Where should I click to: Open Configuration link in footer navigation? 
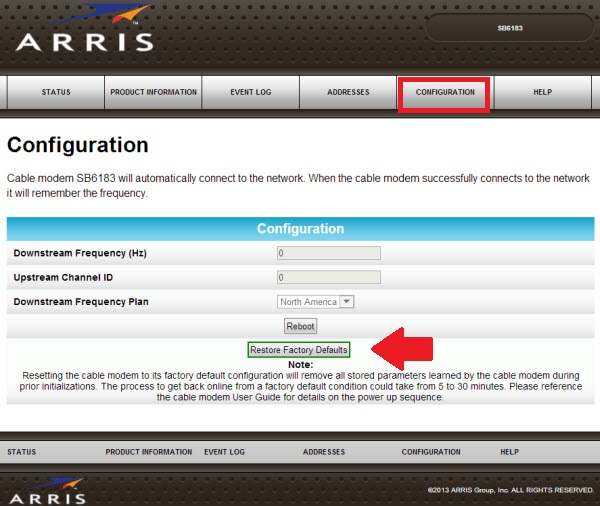tap(431, 452)
